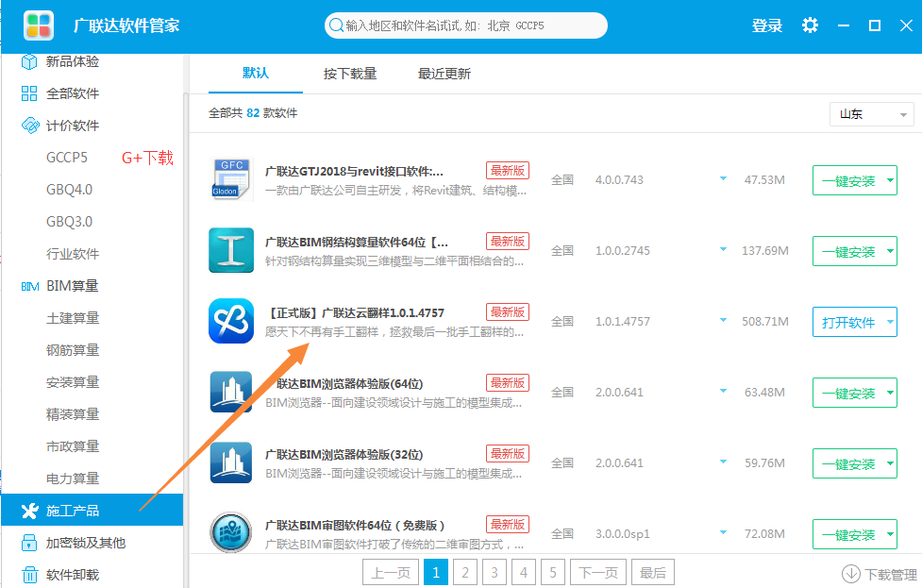
Task: Select 安装算量 in the sidebar
Action: point(73,382)
